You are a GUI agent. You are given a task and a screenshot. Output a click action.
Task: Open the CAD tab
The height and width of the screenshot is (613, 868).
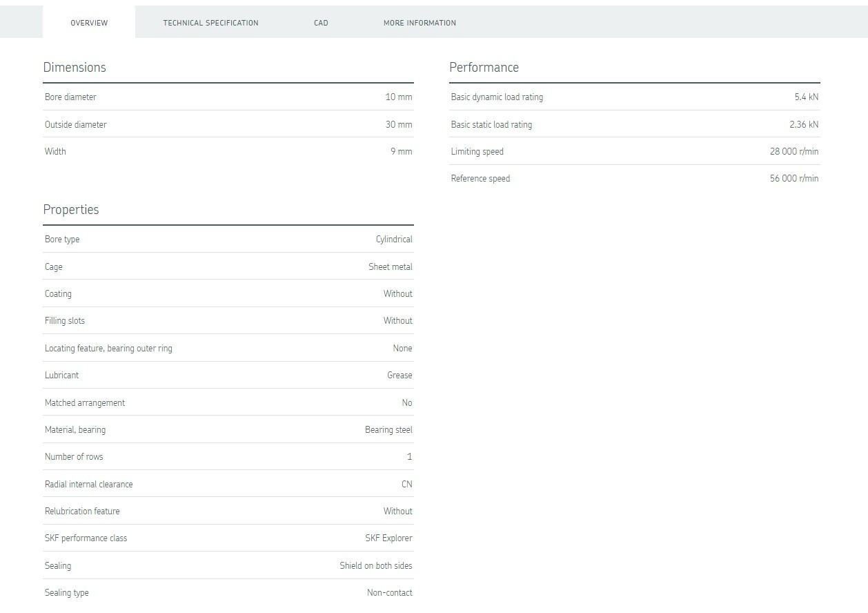[x=321, y=23]
